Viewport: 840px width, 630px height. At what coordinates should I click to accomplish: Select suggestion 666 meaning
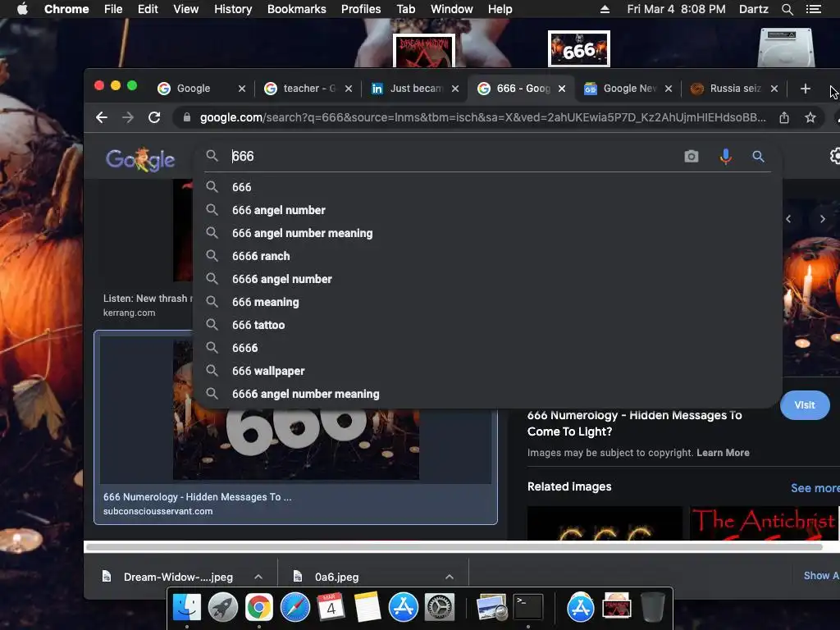point(487,302)
